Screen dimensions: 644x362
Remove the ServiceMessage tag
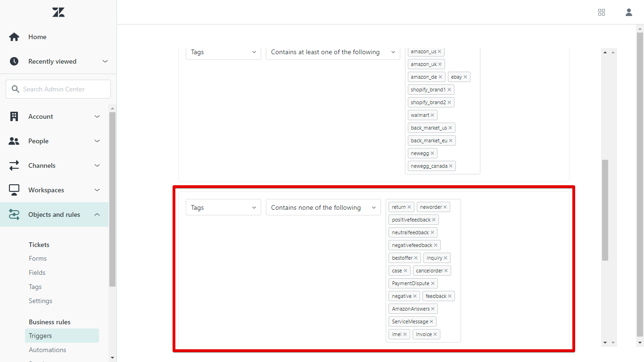tap(431, 321)
